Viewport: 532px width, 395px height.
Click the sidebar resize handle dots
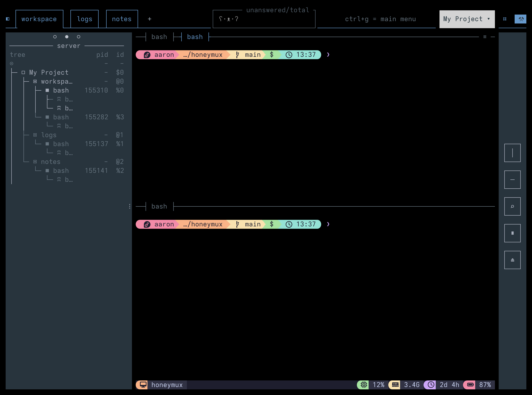coord(130,206)
